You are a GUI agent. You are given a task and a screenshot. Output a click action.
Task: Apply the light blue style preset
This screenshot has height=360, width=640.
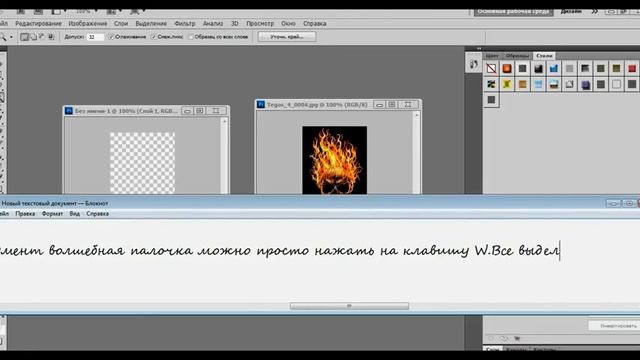[538, 84]
